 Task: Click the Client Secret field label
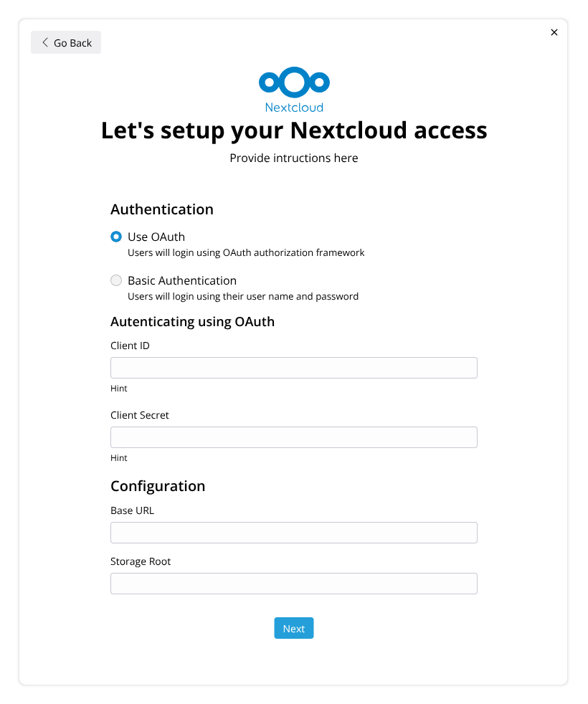140,415
